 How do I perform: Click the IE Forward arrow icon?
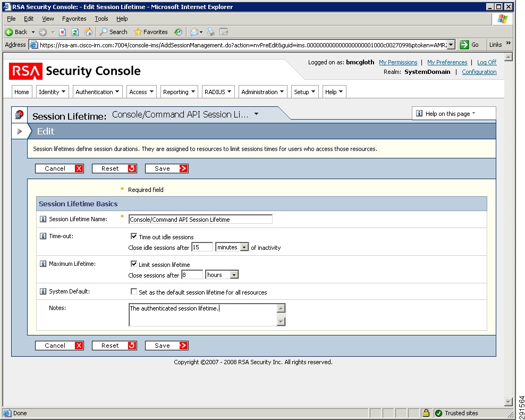coord(43,32)
